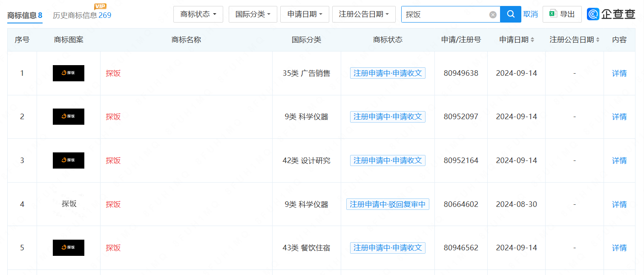Expand the 注册公告日期 dropdown
The width and height of the screenshot is (644, 275).
coord(363,14)
